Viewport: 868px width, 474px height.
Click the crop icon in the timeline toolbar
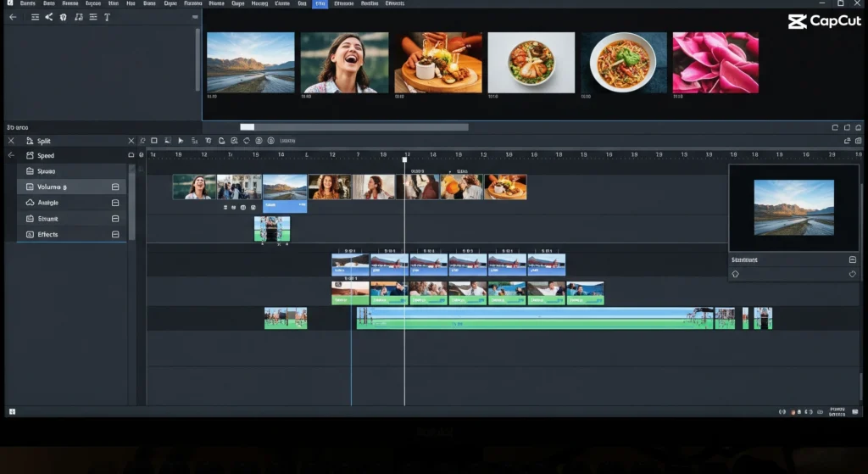(209, 141)
